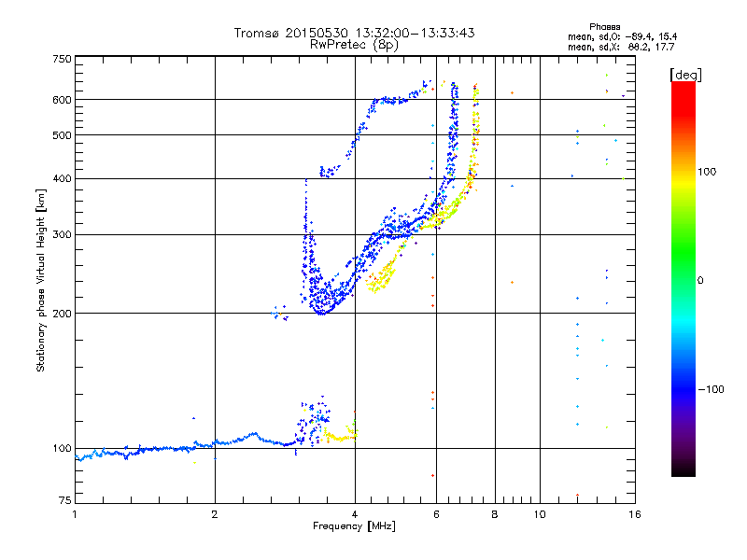Click the colorbar '0' tick label
The image size is (747, 560).
(700, 280)
